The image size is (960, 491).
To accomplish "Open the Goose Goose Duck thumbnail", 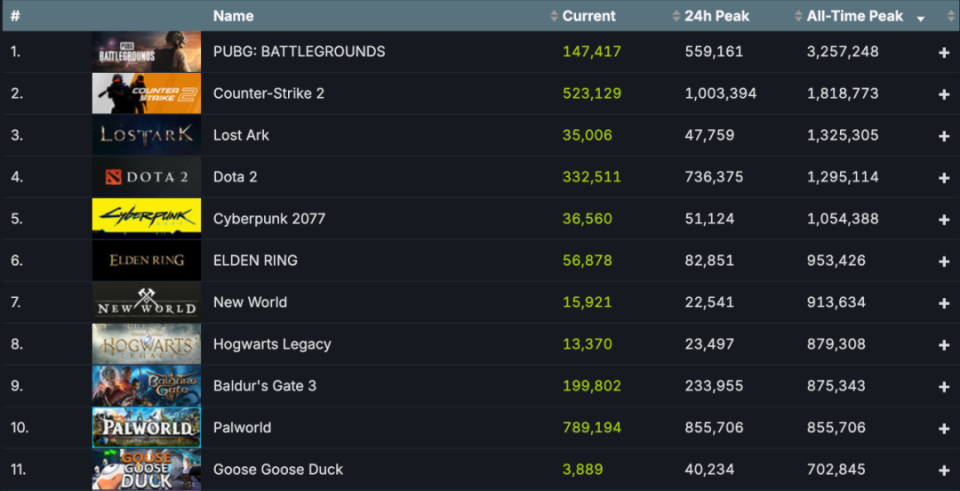I will tap(146, 470).
